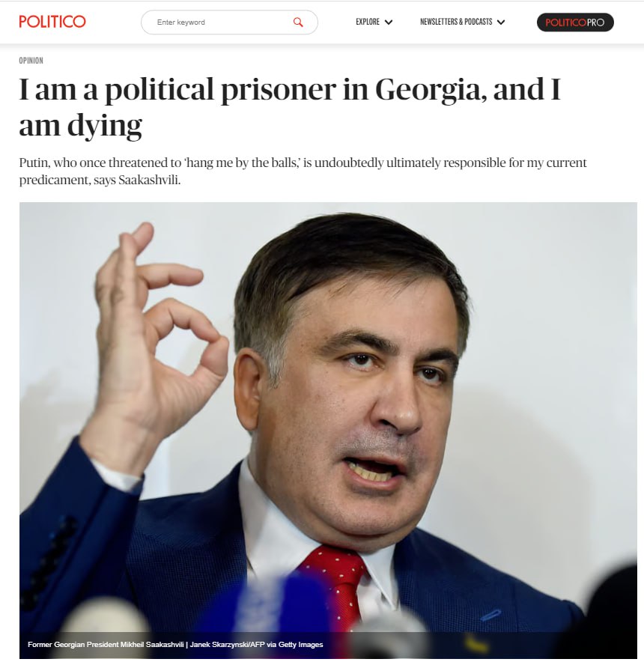Image resolution: width=644 pixels, height=665 pixels.
Task: Click the article headline about Georgia
Action: click(290, 107)
